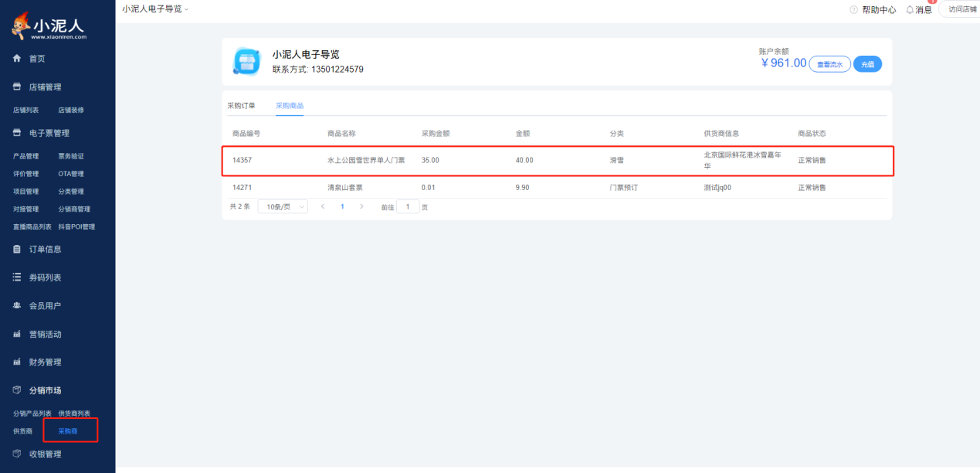Image resolution: width=980 pixels, height=473 pixels.
Task: Click the 查看流水 button
Action: coord(829,64)
